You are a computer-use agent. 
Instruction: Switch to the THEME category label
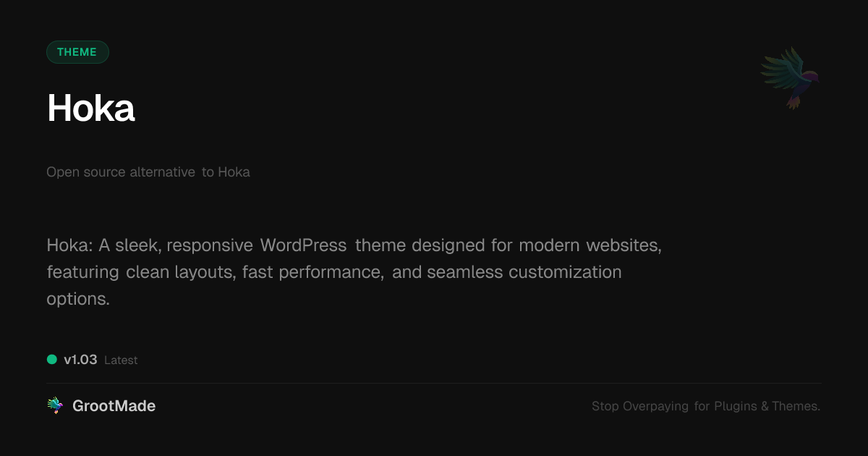tap(77, 51)
